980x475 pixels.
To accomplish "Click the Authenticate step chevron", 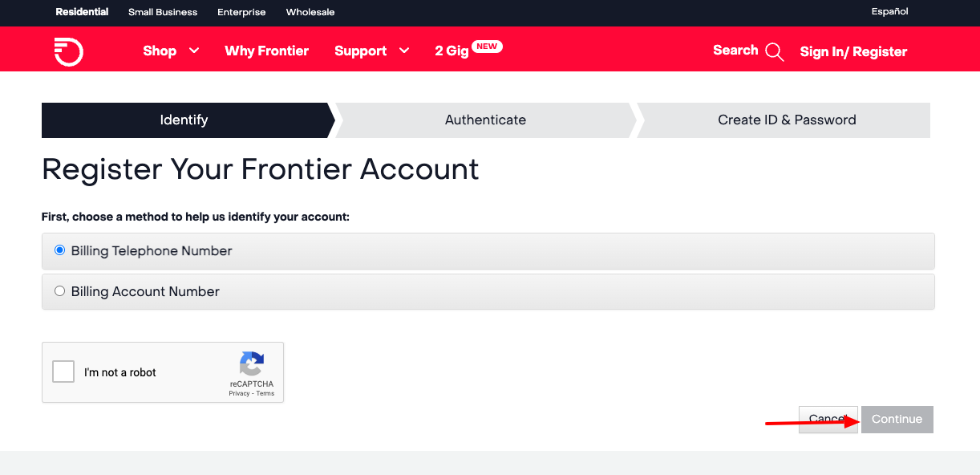I will click(485, 120).
